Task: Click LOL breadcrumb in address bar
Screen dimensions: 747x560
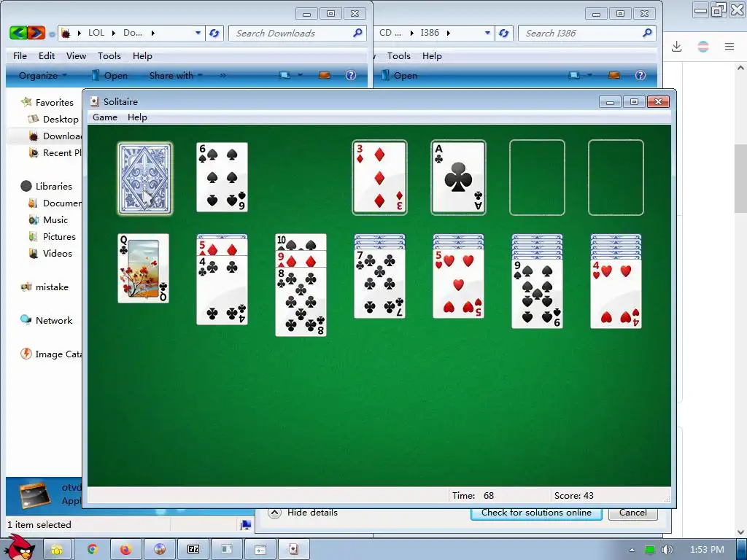Action: coord(96,33)
